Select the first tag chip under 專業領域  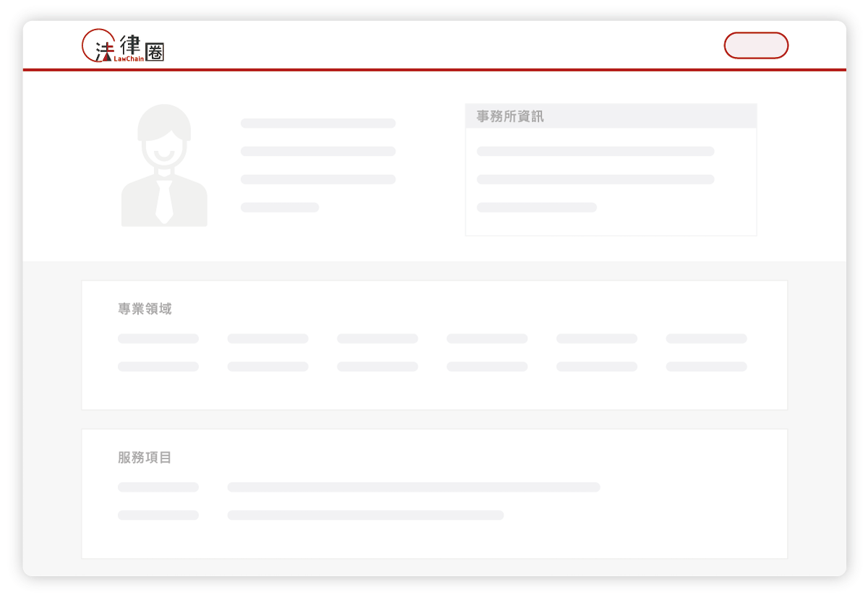pyautogui.click(x=158, y=338)
